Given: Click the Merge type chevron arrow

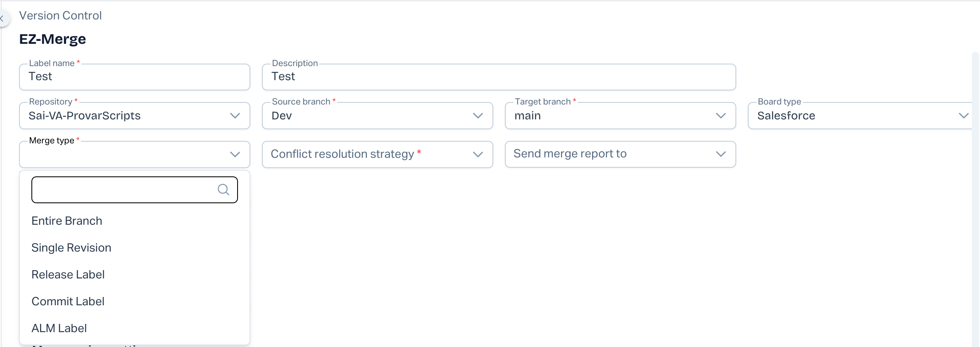Looking at the screenshot, I should point(235,154).
